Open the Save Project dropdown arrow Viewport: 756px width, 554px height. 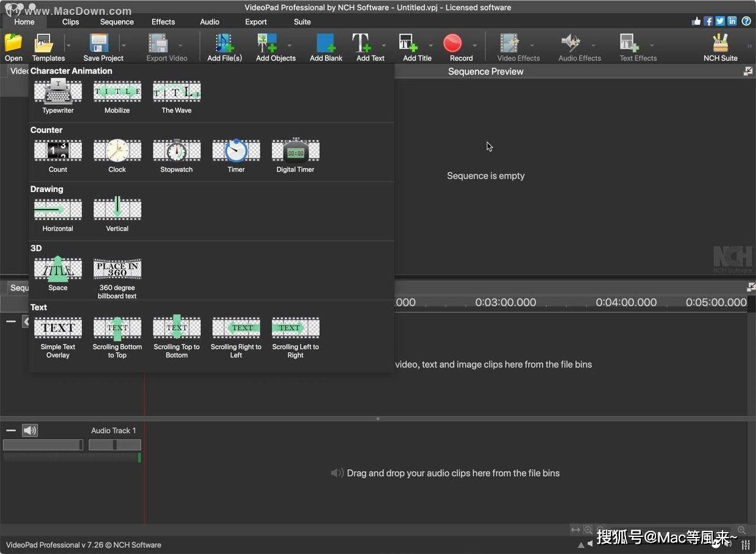coord(124,46)
